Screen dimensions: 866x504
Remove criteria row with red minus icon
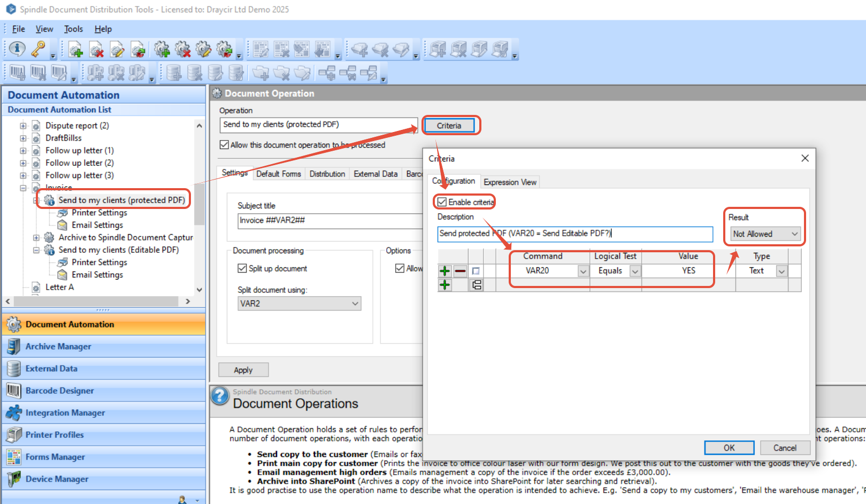click(461, 271)
